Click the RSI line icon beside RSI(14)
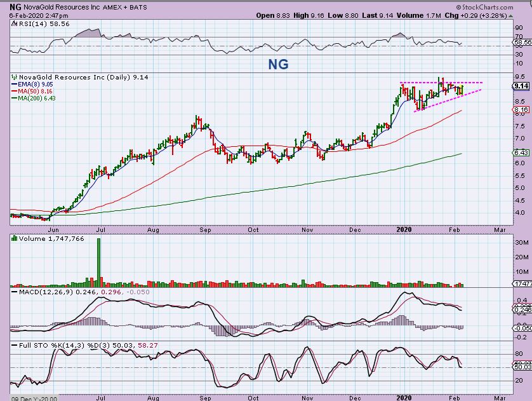 point(14,24)
